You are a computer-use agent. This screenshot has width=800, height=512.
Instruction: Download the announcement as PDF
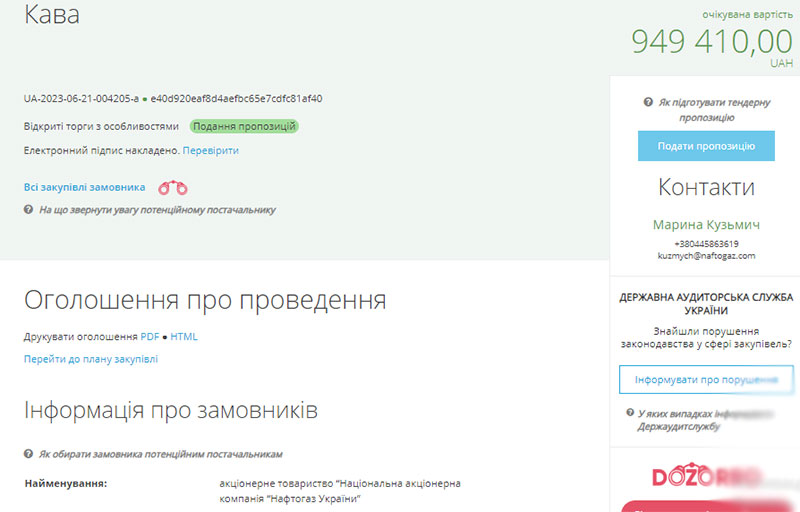click(150, 337)
